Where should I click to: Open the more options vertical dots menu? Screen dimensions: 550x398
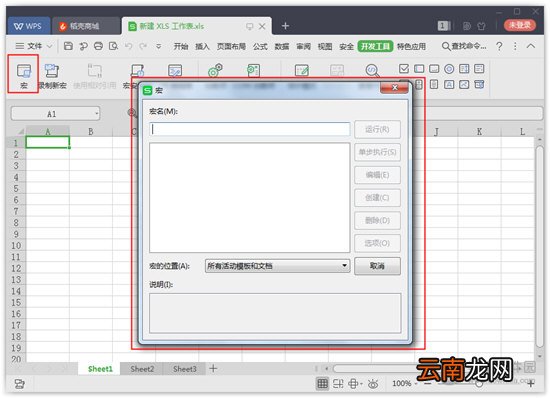click(x=515, y=46)
